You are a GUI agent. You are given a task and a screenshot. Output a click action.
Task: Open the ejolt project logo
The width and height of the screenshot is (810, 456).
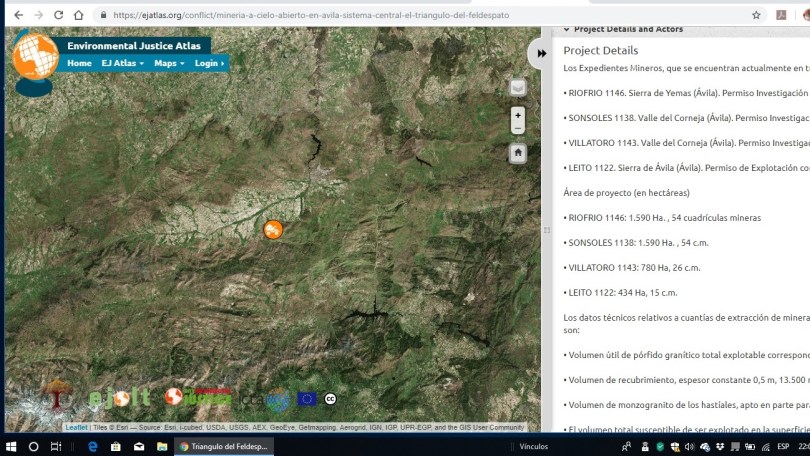120,398
